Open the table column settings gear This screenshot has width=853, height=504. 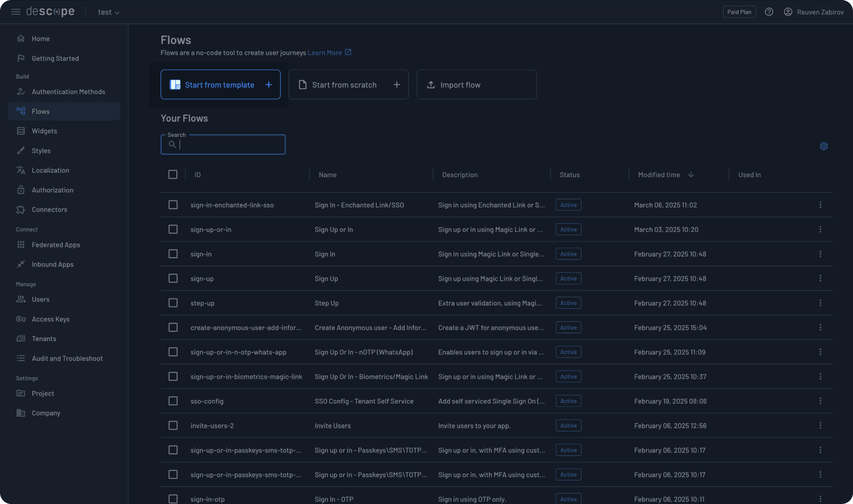coord(824,146)
